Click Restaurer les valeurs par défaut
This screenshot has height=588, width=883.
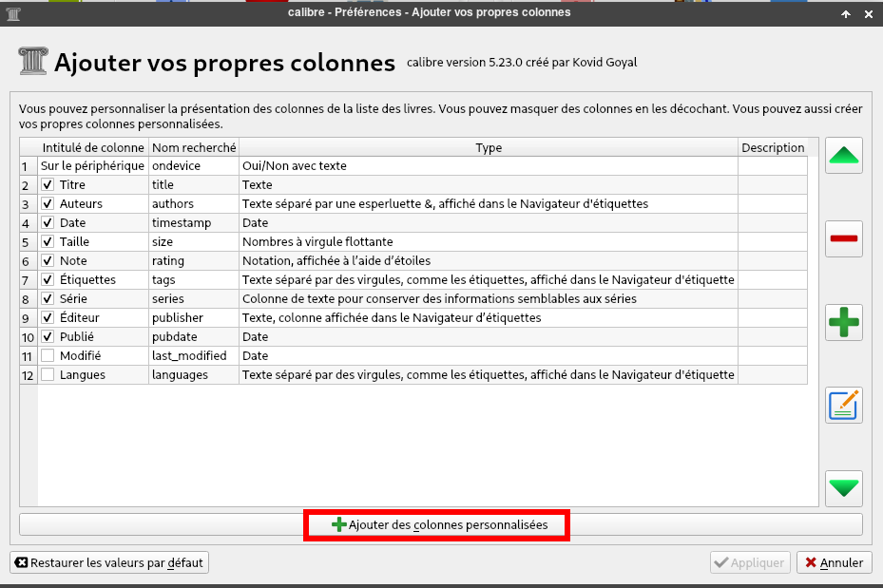coord(109,562)
